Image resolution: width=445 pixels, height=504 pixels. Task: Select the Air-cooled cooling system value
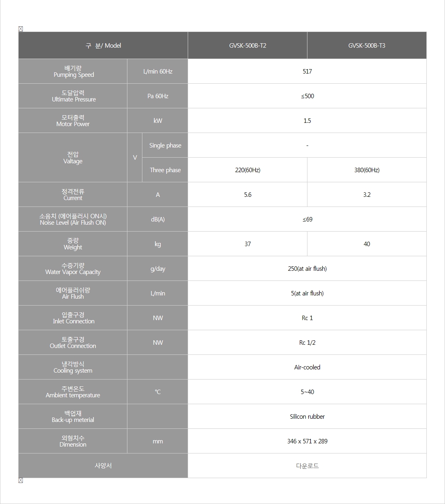click(307, 367)
